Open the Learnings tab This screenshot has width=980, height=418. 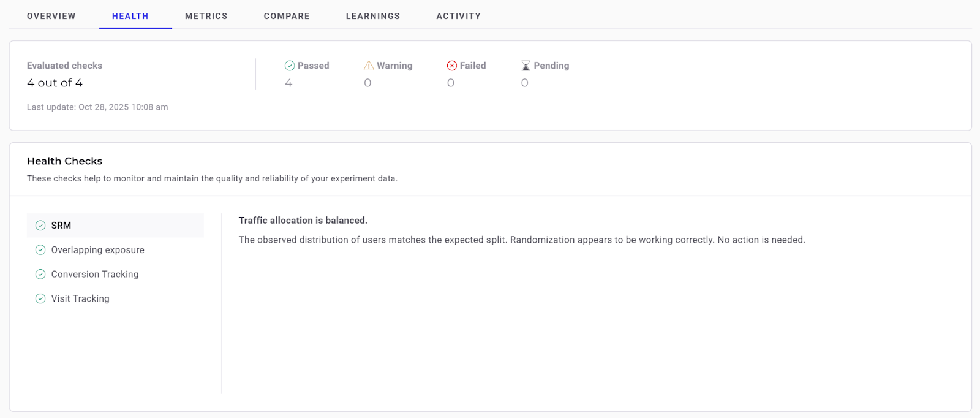tap(373, 16)
